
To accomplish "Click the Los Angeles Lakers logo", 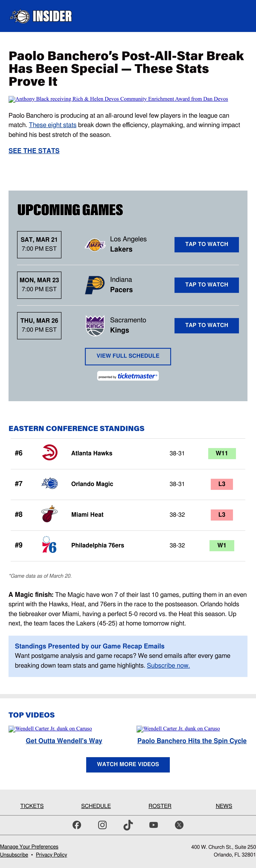I will [x=95, y=245].
